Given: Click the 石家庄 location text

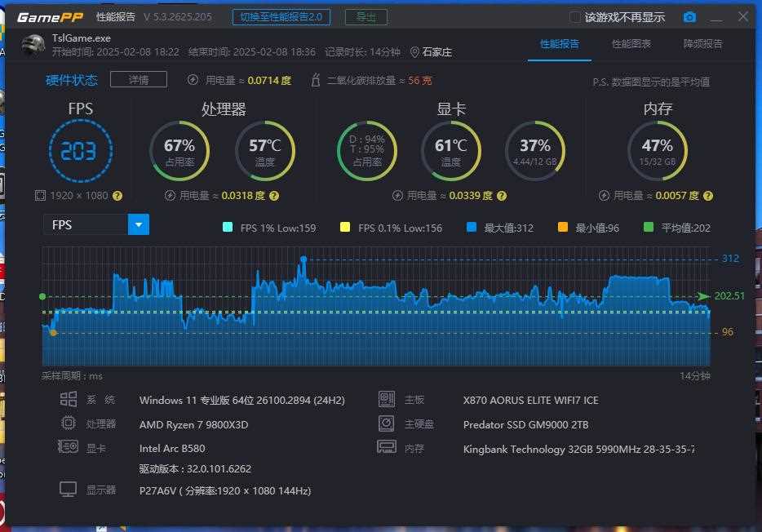Looking at the screenshot, I should pos(437,52).
